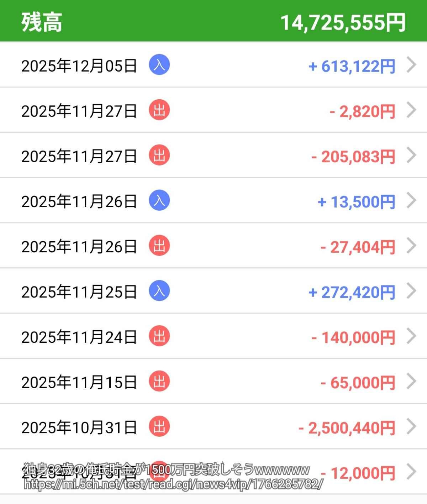Click the red withdrawal icon beside -2,820円

click(159, 110)
